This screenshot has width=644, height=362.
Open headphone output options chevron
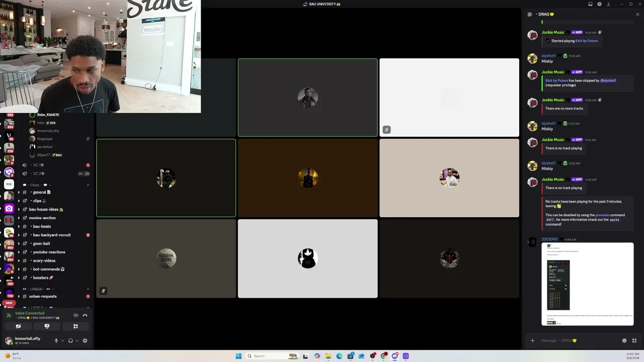(76, 340)
